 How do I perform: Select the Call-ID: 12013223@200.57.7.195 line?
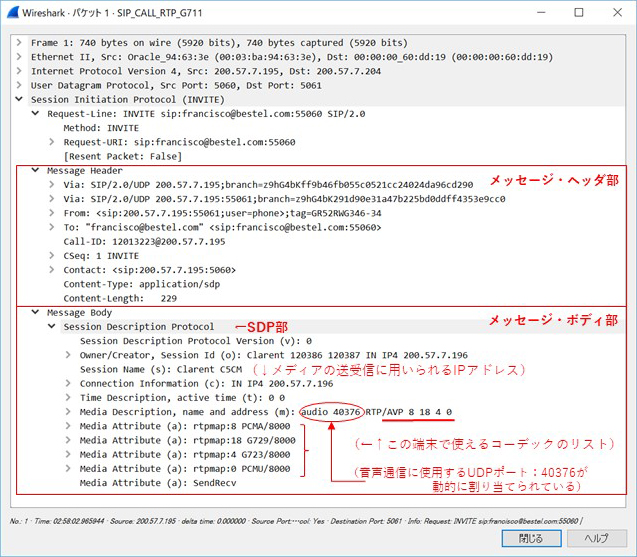pos(144,242)
